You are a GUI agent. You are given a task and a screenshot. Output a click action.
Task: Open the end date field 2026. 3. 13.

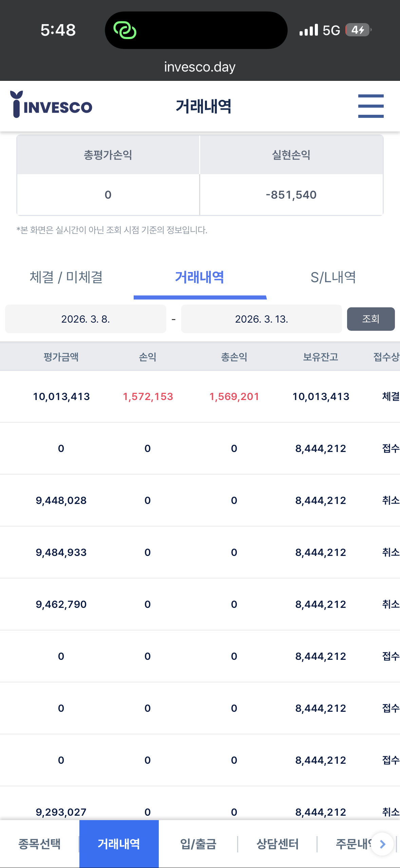coord(262,319)
